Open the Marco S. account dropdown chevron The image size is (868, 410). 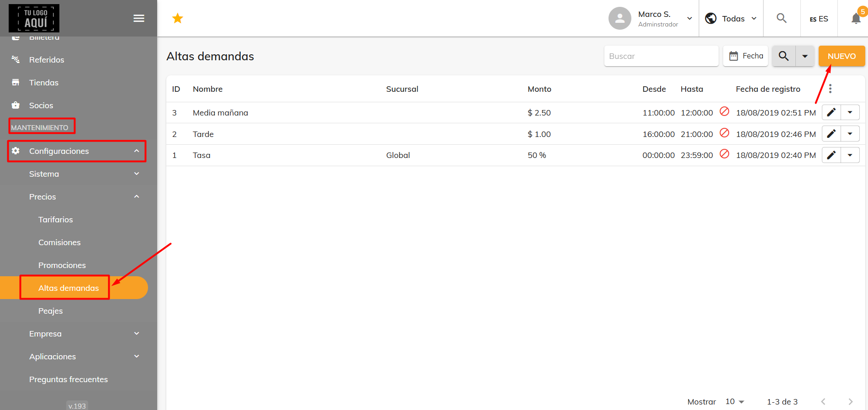click(x=690, y=19)
